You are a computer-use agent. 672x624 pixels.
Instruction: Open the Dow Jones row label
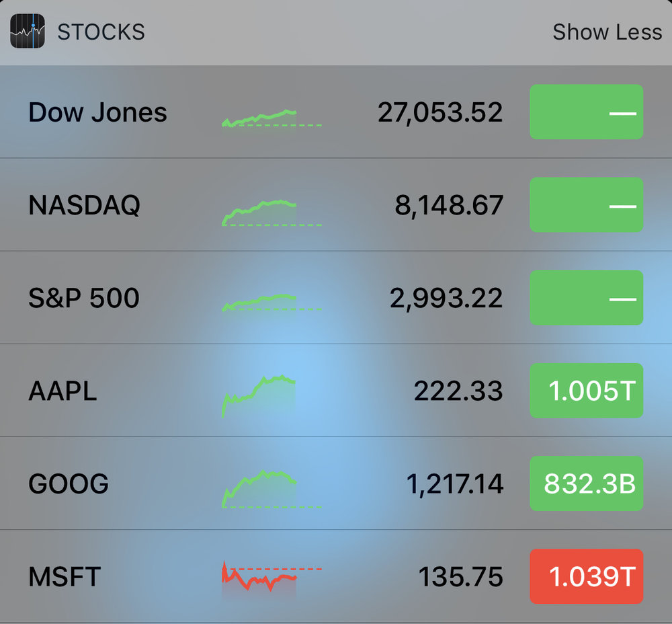click(x=97, y=112)
